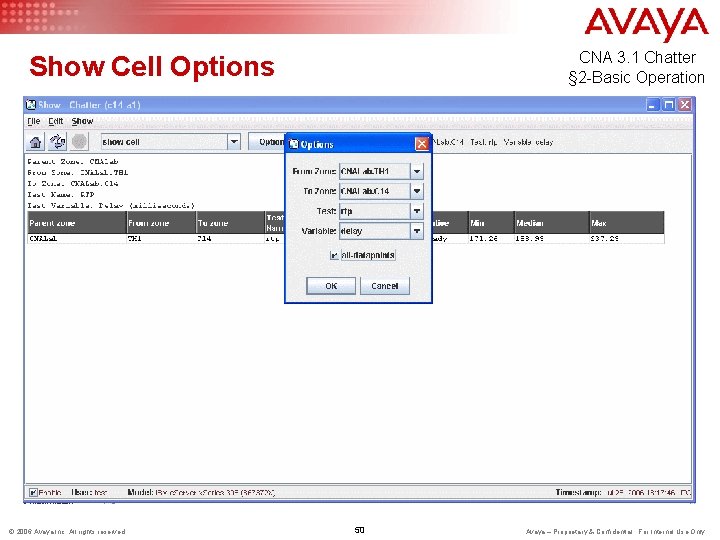Minimize the Show Chatter window

(x=652, y=105)
